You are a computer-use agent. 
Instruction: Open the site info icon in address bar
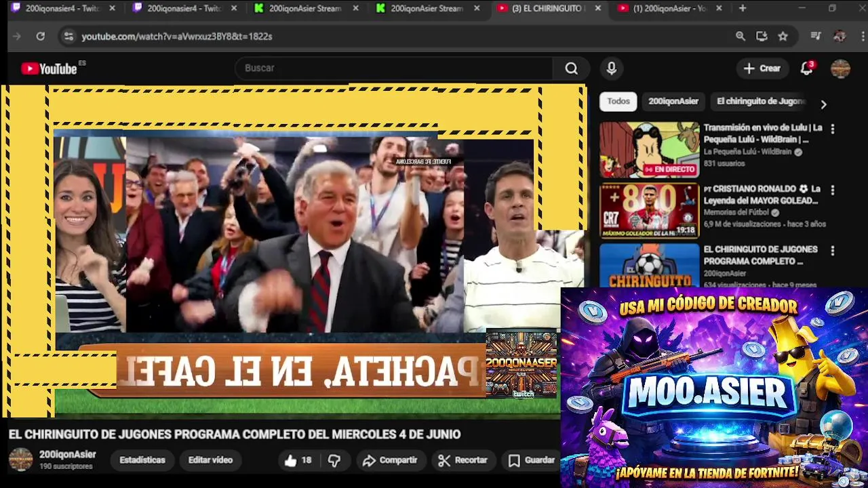[x=68, y=37]
